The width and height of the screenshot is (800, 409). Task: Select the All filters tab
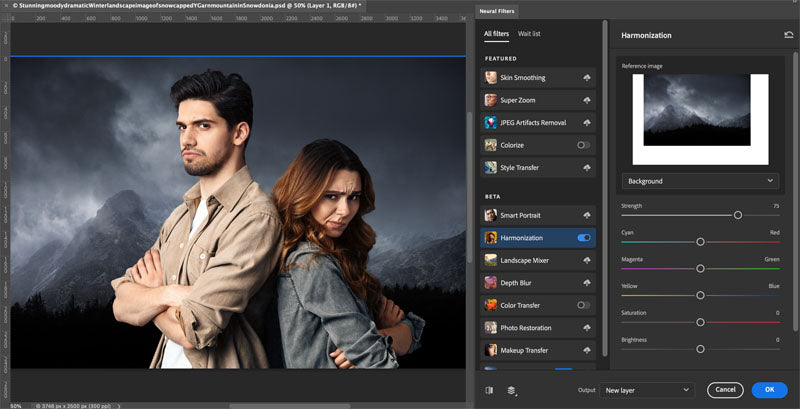click(496, 34)
